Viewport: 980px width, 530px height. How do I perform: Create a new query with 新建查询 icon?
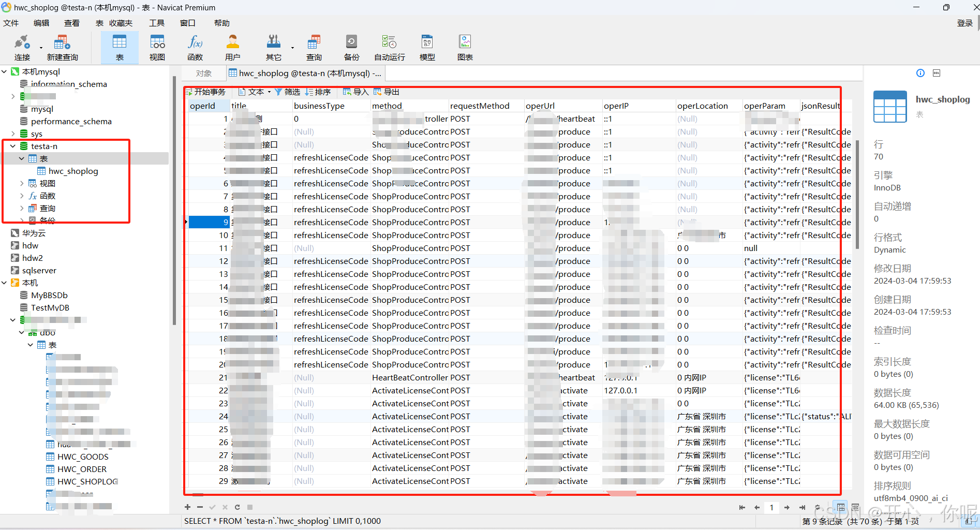coord(62,47)
